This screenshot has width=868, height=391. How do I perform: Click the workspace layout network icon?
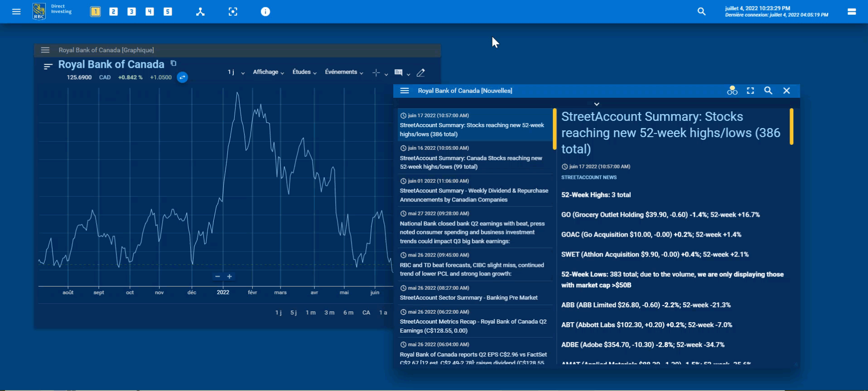pyautogui.click(x=200, y=12)
